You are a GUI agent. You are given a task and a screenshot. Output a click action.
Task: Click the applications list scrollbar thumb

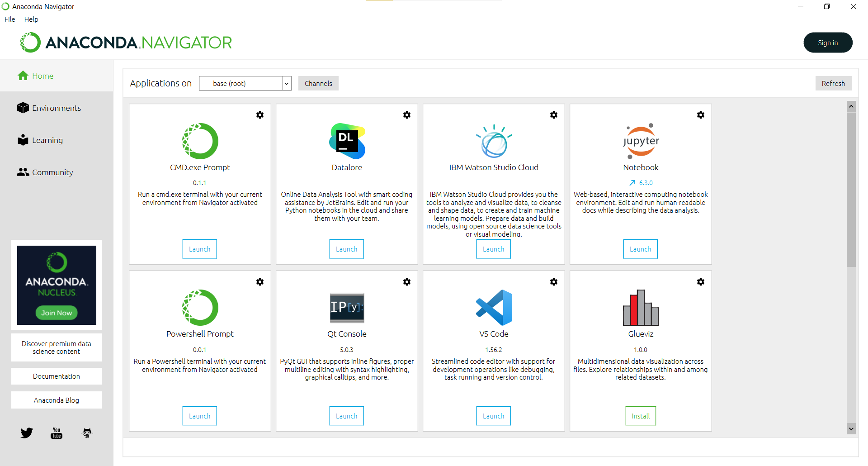click(851, 190)
